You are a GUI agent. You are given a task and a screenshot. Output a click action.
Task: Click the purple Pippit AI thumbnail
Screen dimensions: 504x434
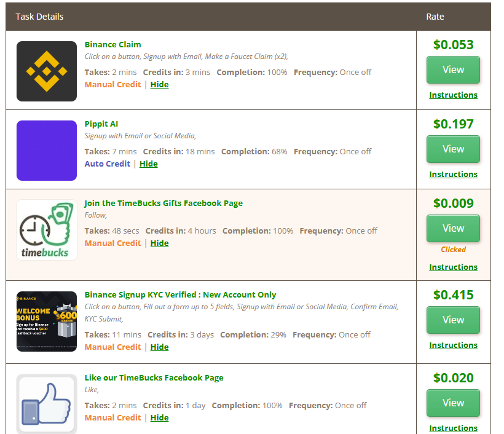click(x=47, y=151)
